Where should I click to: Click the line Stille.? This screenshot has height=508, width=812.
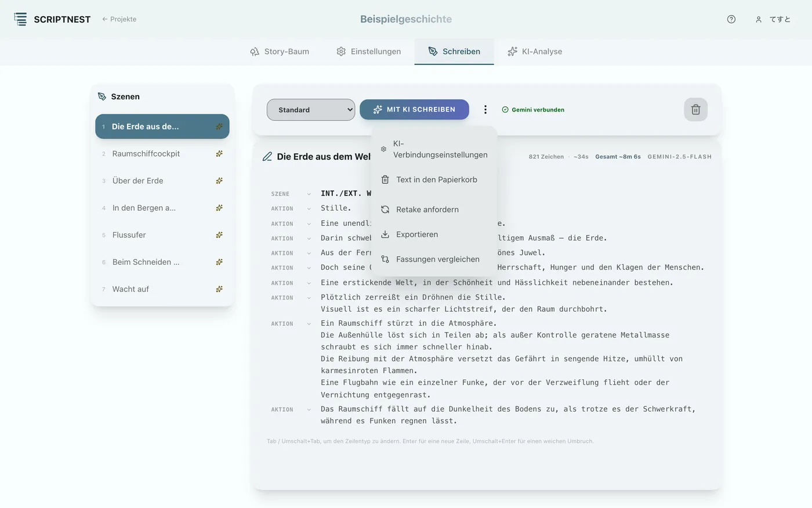coord(336,208)
